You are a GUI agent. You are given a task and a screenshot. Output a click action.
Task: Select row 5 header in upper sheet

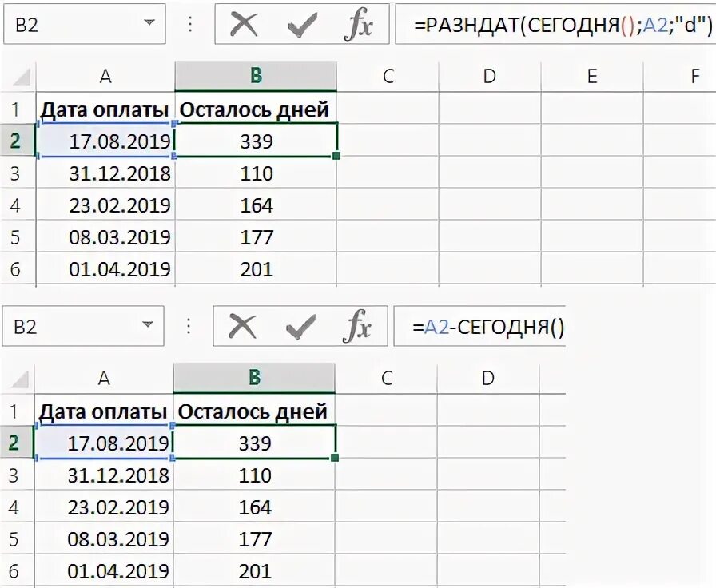click(18, 236)
